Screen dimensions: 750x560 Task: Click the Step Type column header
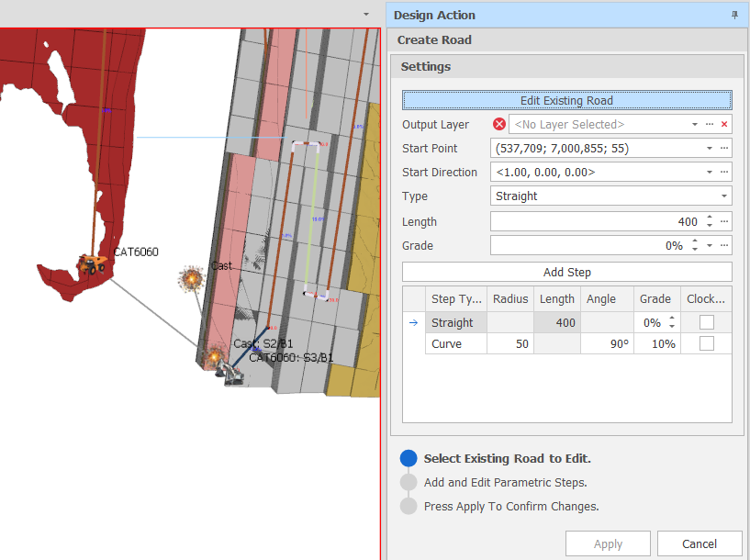[456, 298]
